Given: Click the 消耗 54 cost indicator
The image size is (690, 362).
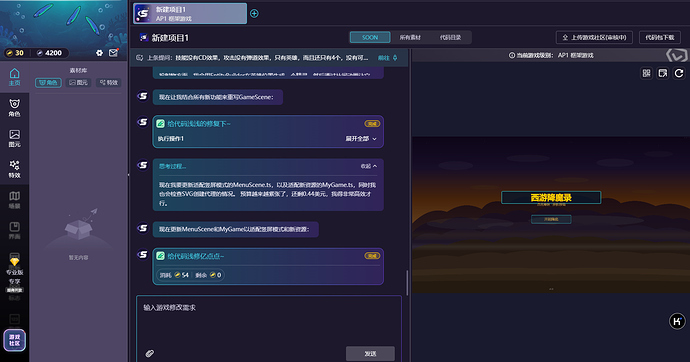Looking at the screenshot, I should click(174, 275).
